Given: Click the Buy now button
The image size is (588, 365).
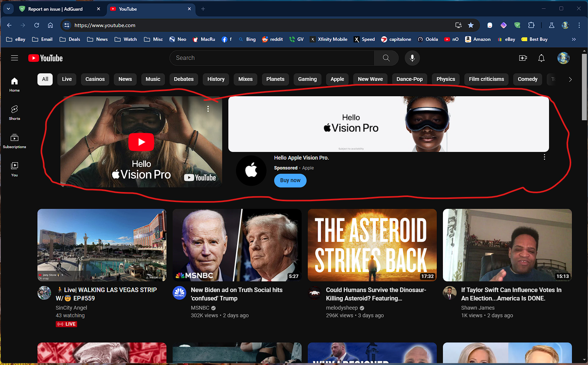Looking at the screenshot, I should [x=290, y=181].
